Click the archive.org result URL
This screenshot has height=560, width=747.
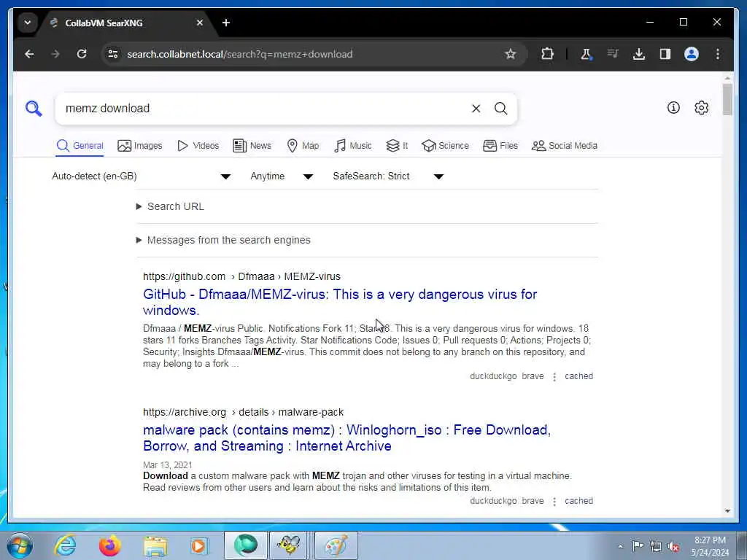click(243, 412)
